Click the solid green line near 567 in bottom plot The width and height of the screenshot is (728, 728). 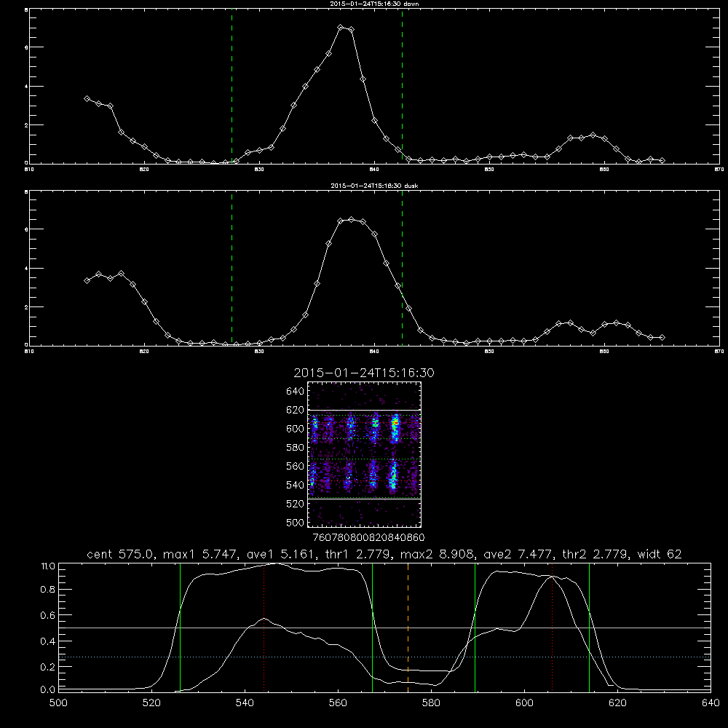click(x=372, y=628)
